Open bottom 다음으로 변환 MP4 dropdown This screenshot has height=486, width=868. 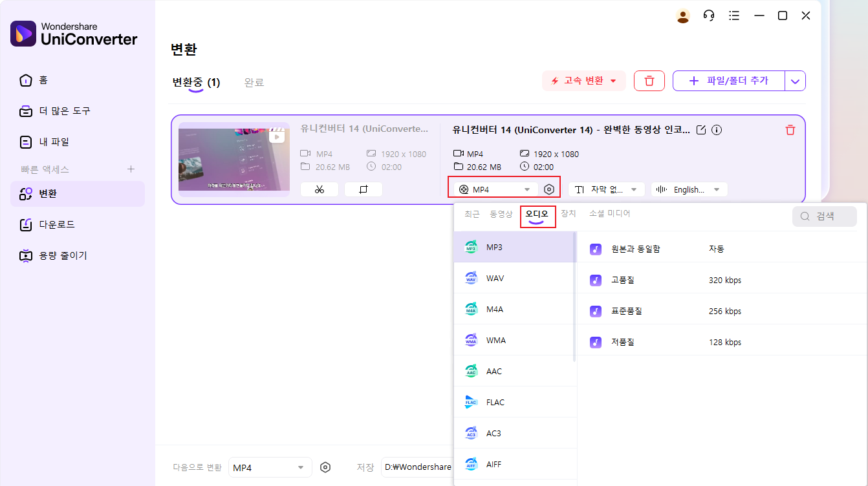(x=270, y=467)
